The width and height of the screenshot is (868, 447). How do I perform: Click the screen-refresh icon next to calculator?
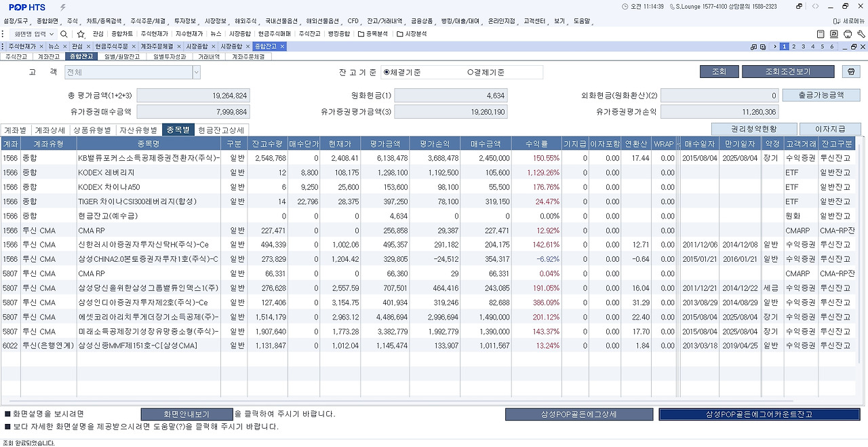[x=834, y=34]
